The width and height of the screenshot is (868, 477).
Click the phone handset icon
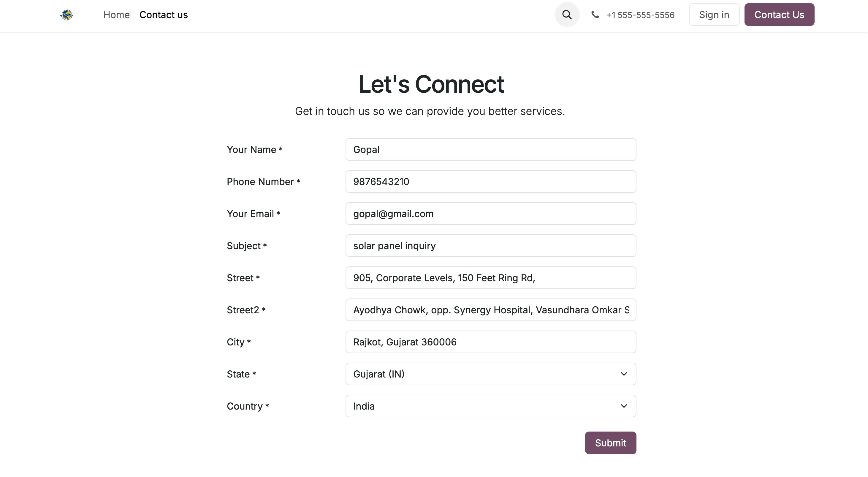[595, 15]
